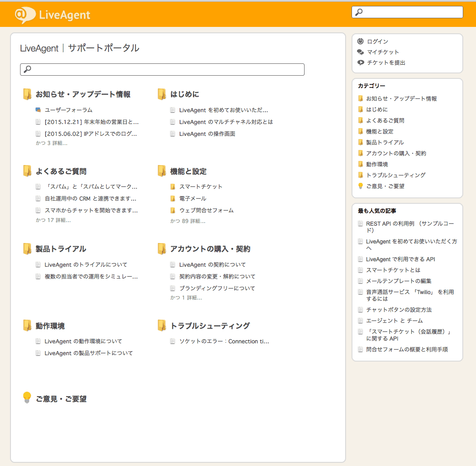Open article ブランディングフリーについて

pos(217,288)
